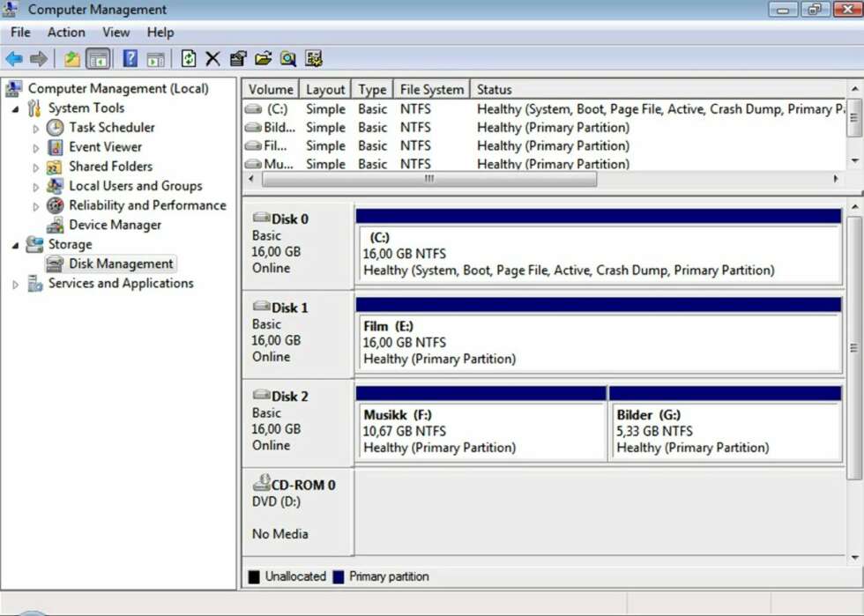
Task: Select the Bilder (G:) partition block
Action: [x=725, y=432]
